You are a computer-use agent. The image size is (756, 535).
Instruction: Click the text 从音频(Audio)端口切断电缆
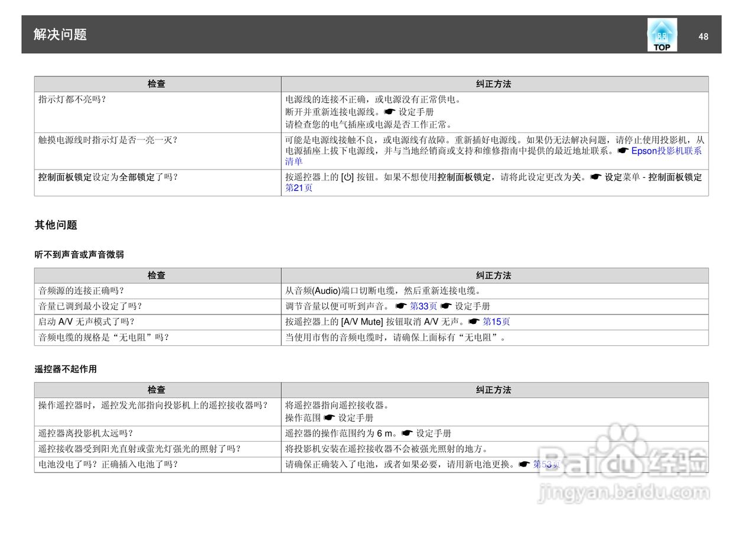pos(340,291)
